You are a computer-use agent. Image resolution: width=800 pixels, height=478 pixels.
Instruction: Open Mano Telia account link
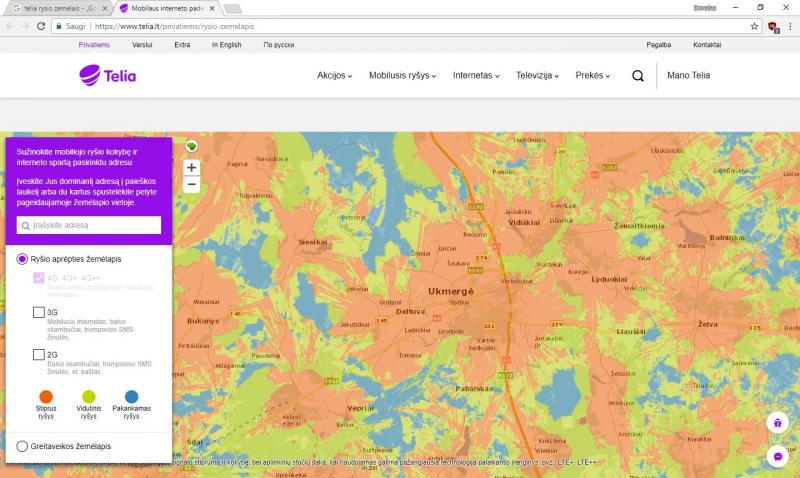688,76
